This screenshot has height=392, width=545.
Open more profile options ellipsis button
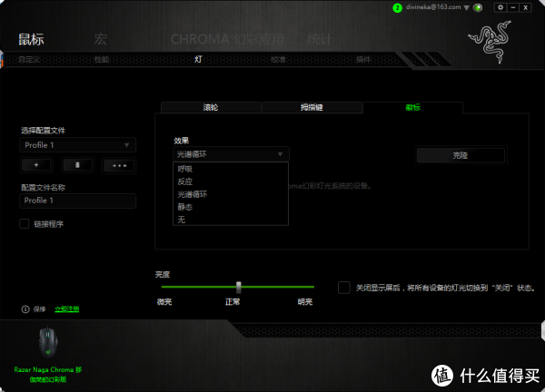coord(119,165)
